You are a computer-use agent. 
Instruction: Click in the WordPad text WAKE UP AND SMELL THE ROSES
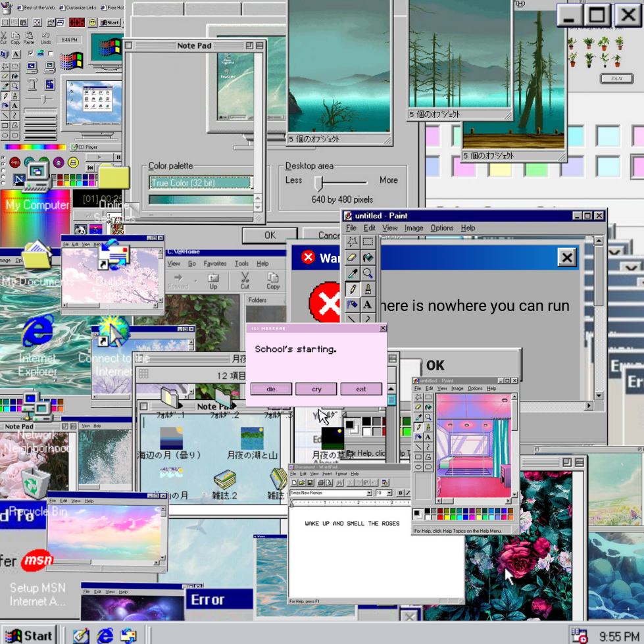[352, 524]
